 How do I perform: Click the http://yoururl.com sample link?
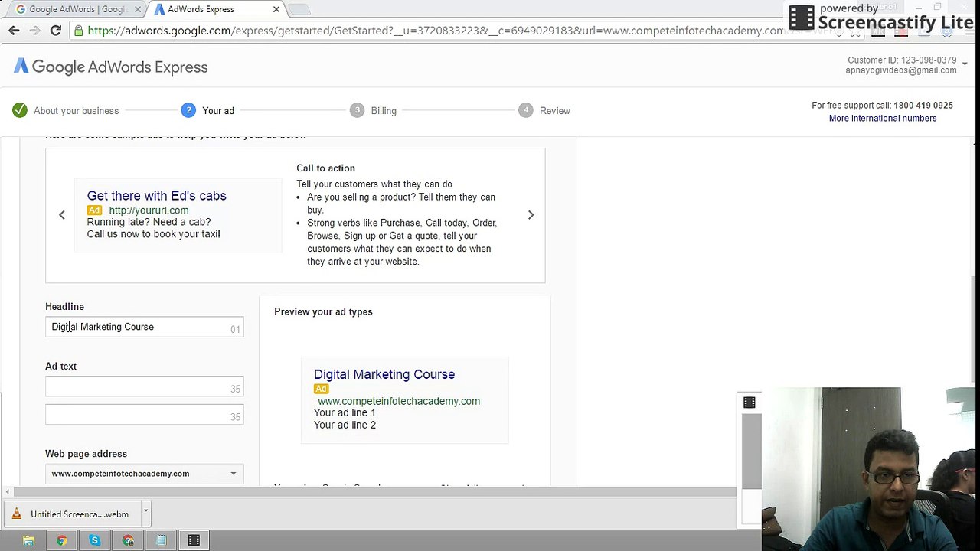pos(149,210)
